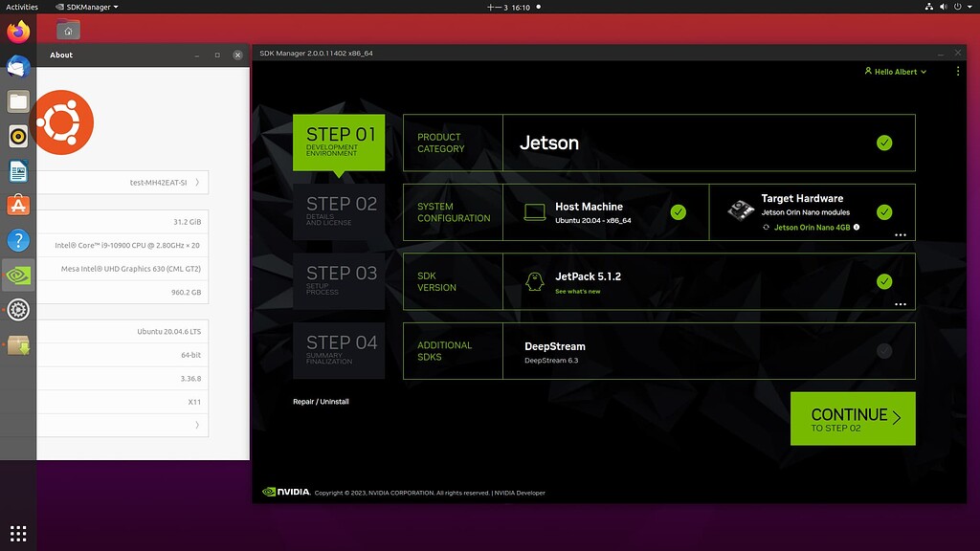980x551 pixels.
Task: Deselect the Jetson product category checkmark
Action: coord(882,142)
